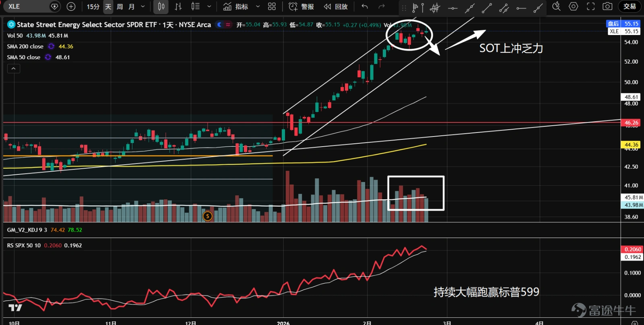Select the 持续大幅跑赢标普599 text annotation
The width and height of the screenshot is (644, 325).
pos(486,292)
